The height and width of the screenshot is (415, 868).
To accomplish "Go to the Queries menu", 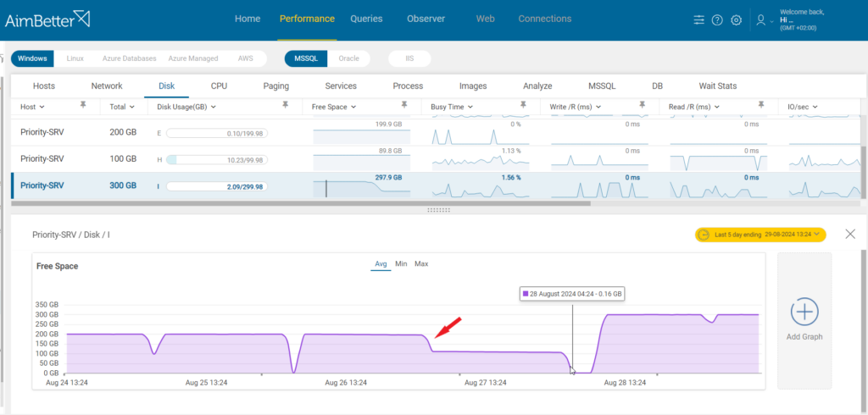I will tap(366, 19).
